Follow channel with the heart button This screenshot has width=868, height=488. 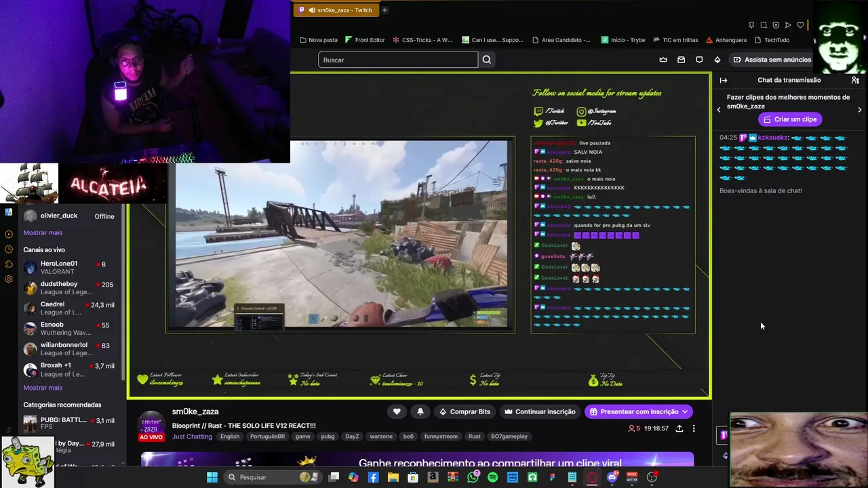[x=397, y=411]
